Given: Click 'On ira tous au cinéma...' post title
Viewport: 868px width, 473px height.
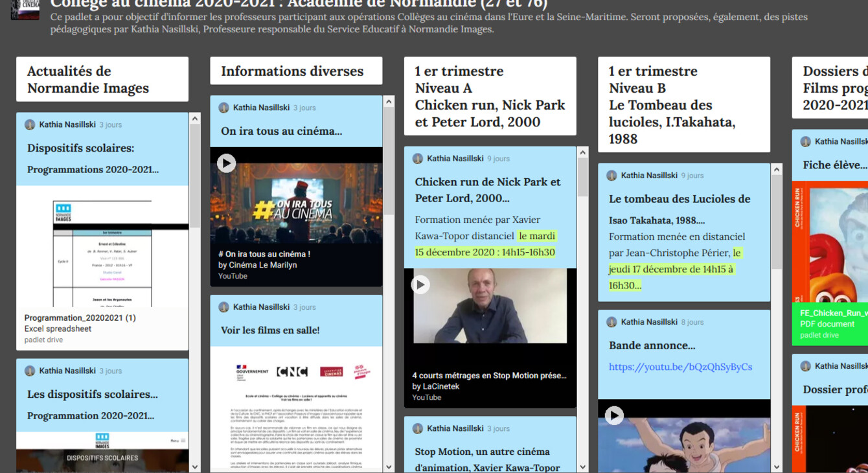Looking at the screenshot, I should pos(282,131).
